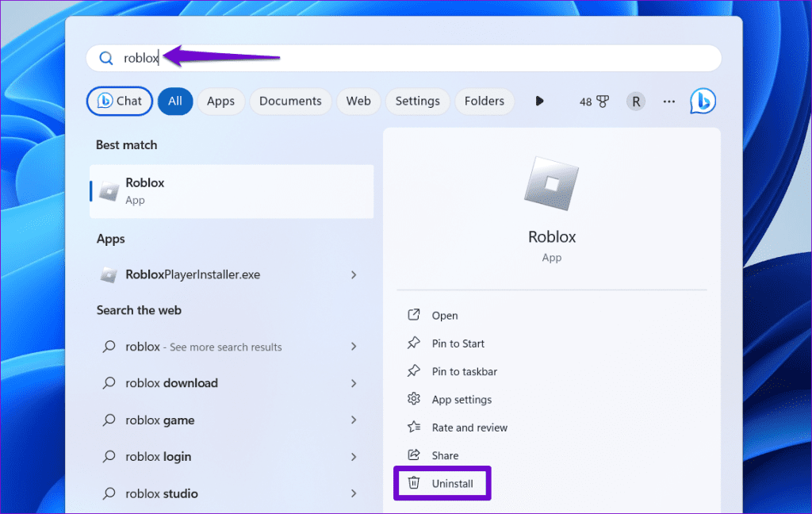Open the ellipsis options icon
The image size is (812, 514).
point(668,101)
